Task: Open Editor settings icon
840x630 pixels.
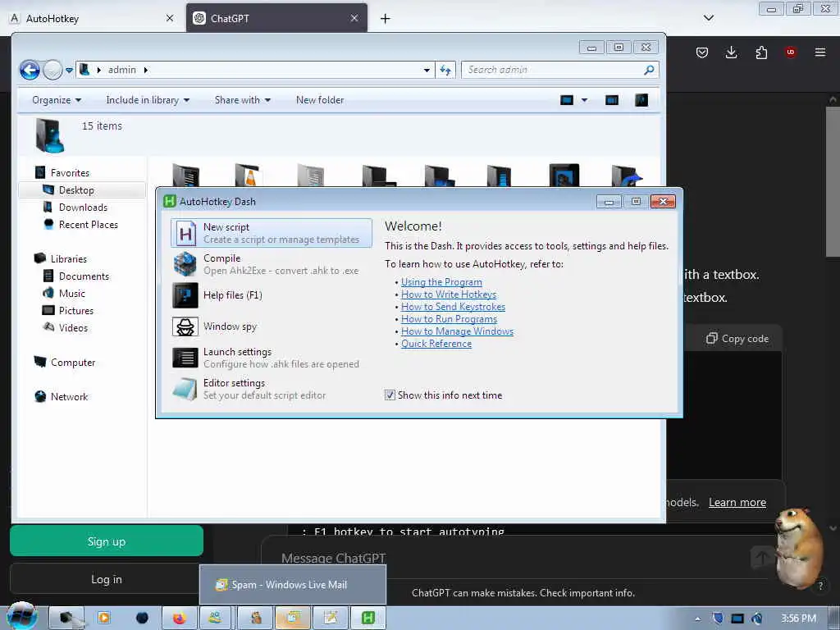Action: (x=185, y=389)
